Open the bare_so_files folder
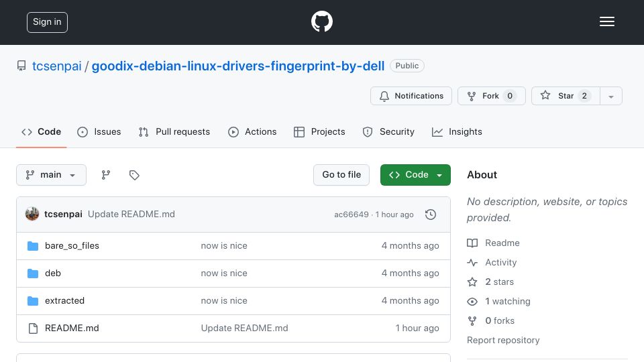Image resolution: width=644 pixels, height=362 pixels. [x=72, y=246]
